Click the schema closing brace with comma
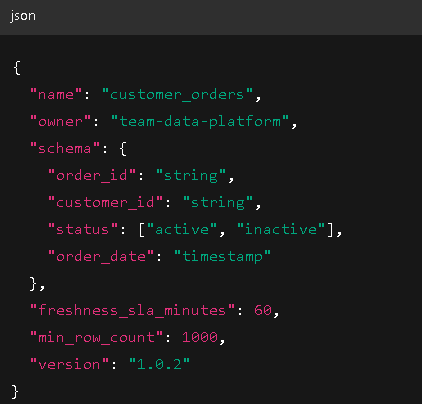The image size is (422, 404). pyautogui.click(x=37, y=284)
